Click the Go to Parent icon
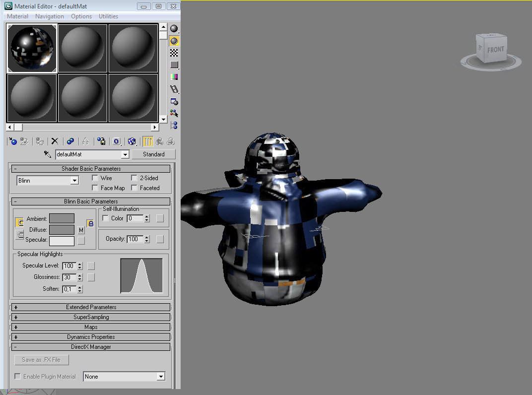Image resolution: width=532 pixels, height=395 pixels. 159,141
